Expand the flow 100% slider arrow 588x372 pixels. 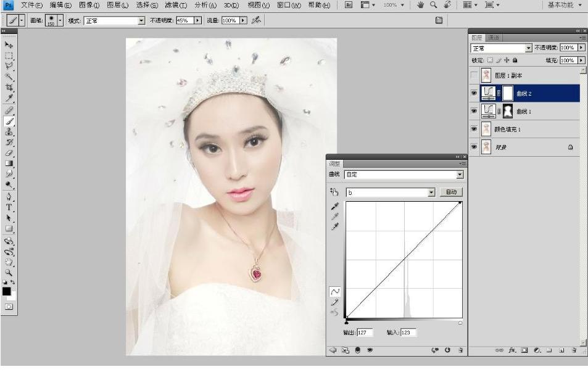(x=243, y=20)
